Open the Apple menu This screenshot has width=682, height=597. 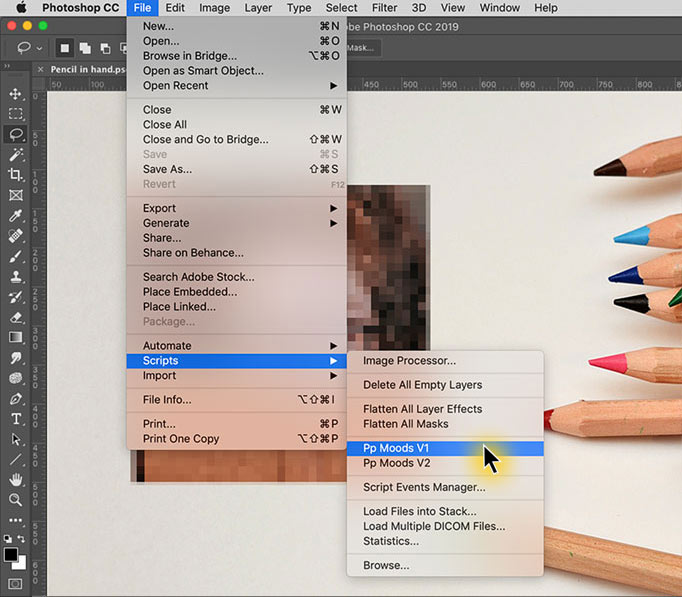pyautogui.click(x=20, y=8)
